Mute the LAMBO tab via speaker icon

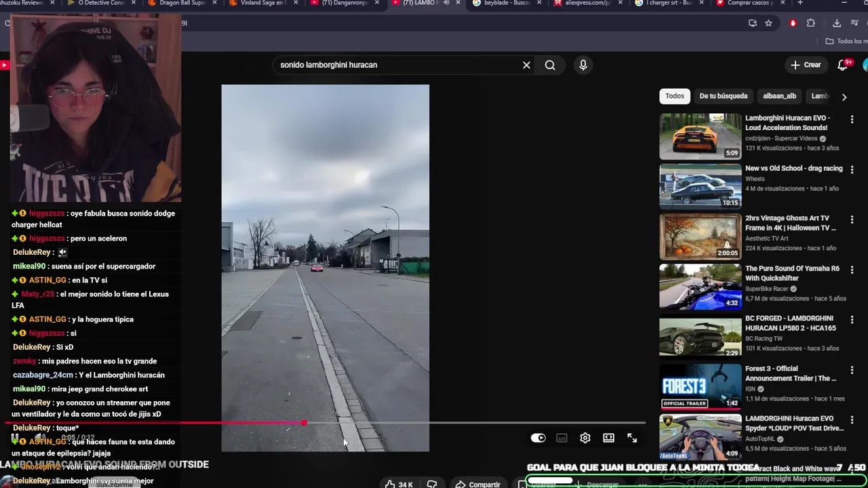[446, 3]
